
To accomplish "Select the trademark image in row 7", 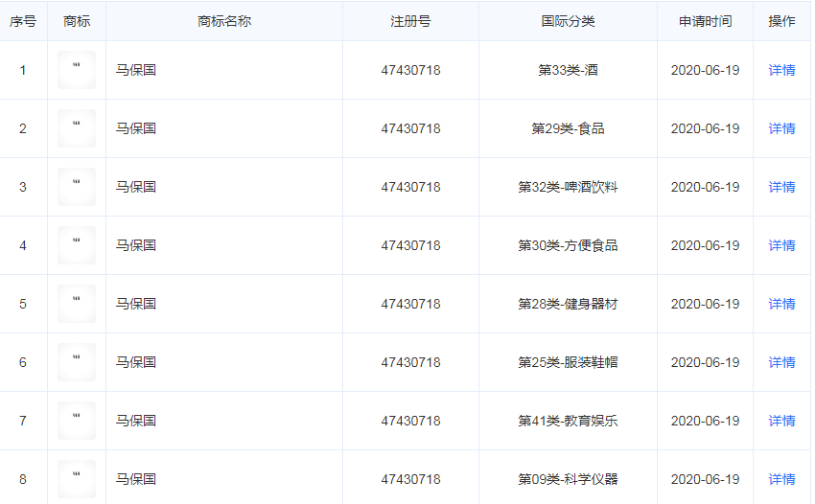I will [x=77, y=421].
